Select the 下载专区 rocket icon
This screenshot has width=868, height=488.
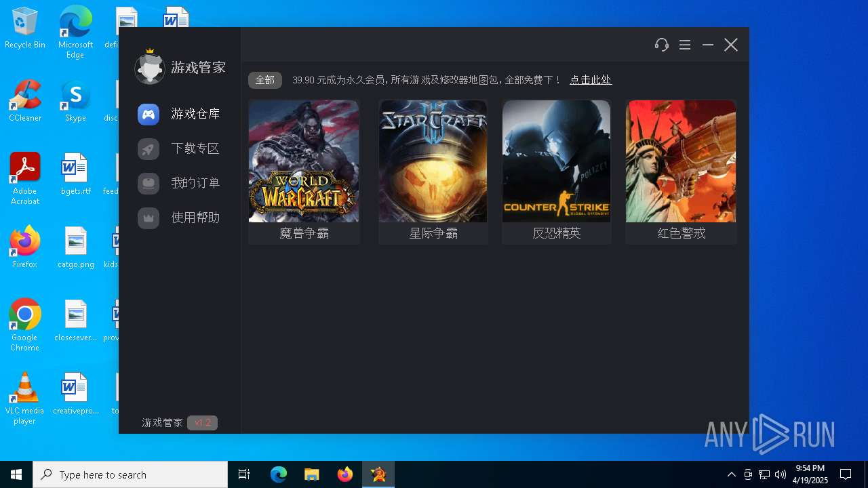click(x=149, y=148)
